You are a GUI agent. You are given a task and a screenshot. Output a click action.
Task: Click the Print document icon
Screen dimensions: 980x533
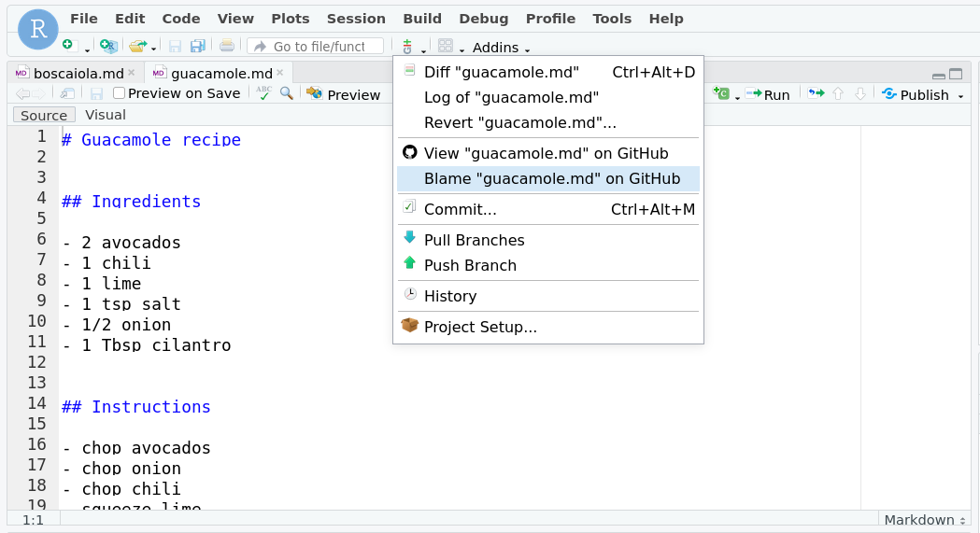tap(227, 46)
